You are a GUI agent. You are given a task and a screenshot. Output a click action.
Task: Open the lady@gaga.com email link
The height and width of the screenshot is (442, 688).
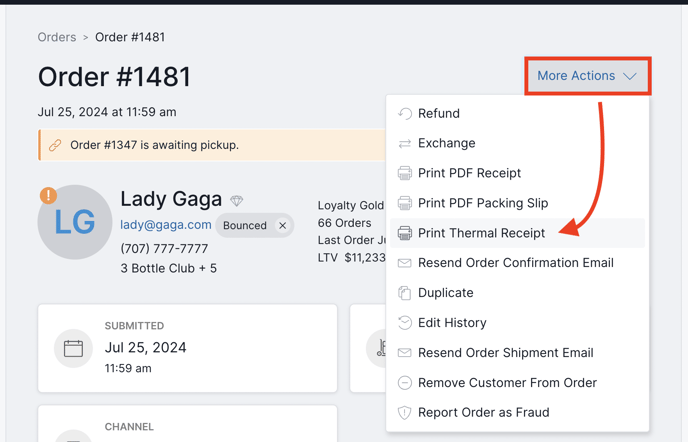[x=166, y=225]
